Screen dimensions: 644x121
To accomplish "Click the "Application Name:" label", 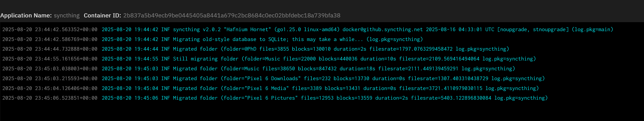I will 26,15.
